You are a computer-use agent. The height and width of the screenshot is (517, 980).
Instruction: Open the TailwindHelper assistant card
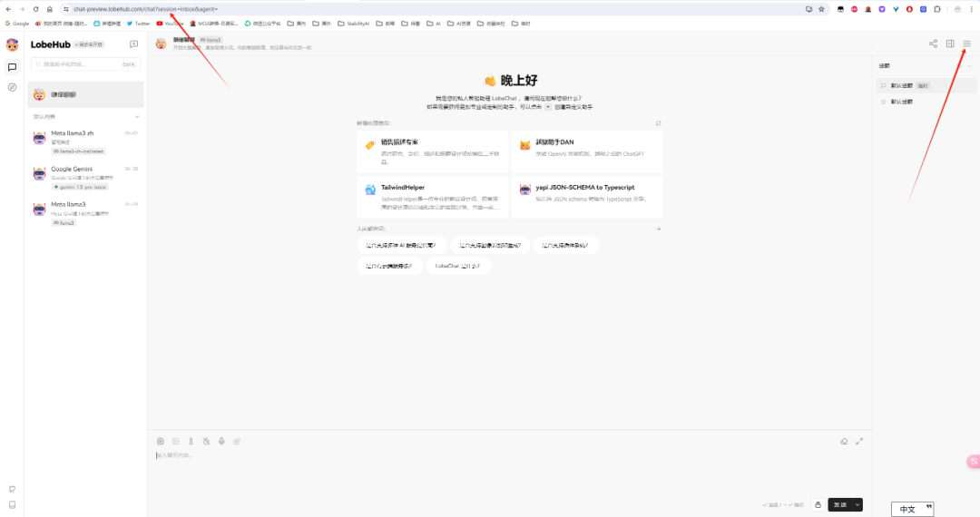coord(433,197)
